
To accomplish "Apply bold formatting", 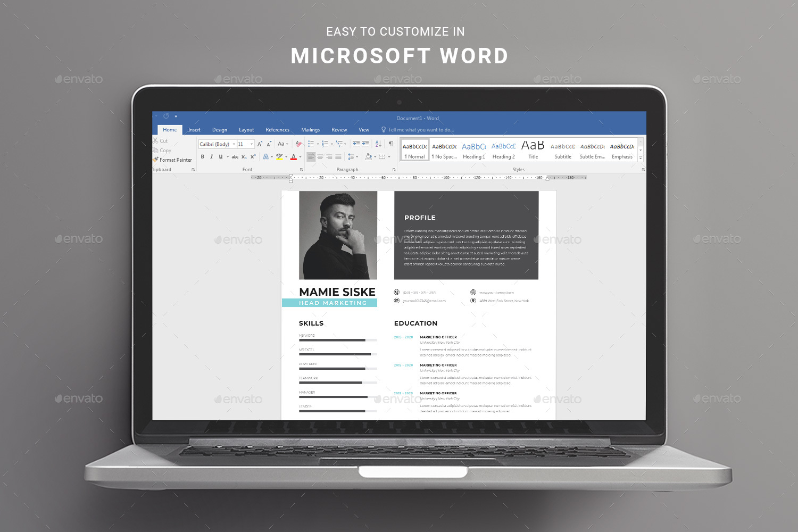I will pos(203,156).
